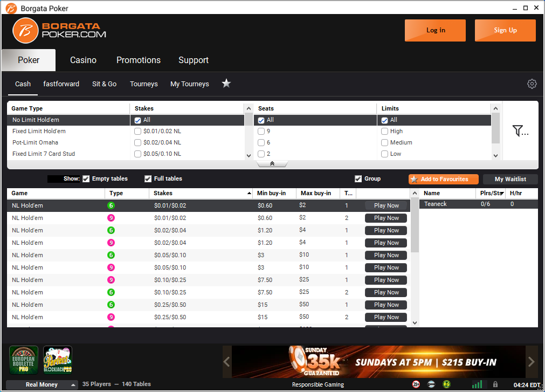Check the 6 seats filter

point(261,142)
